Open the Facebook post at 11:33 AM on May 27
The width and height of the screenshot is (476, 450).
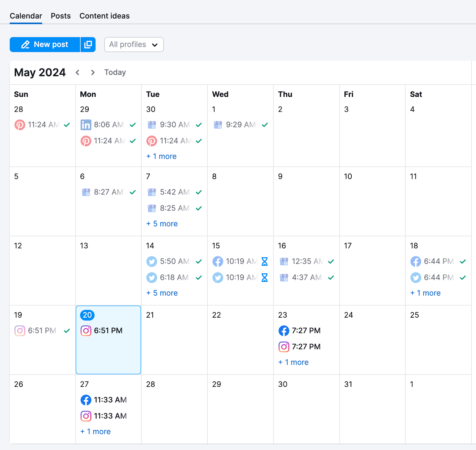[x=104, y=400]
